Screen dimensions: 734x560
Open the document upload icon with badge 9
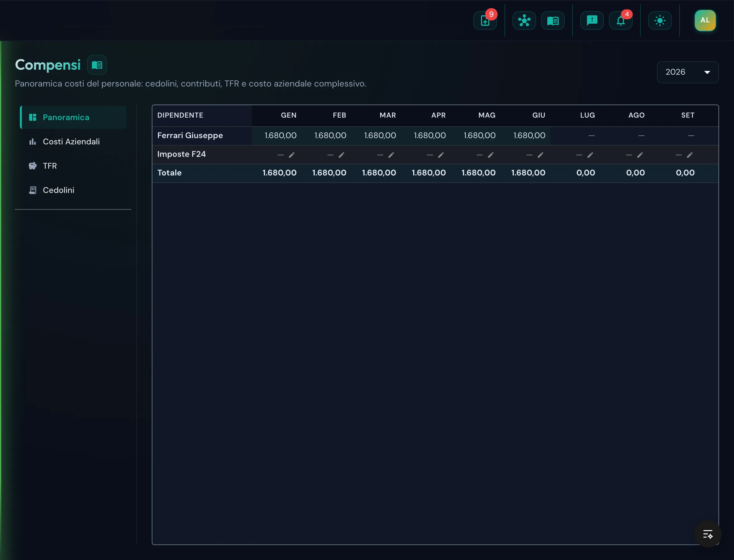pos(485,21)
